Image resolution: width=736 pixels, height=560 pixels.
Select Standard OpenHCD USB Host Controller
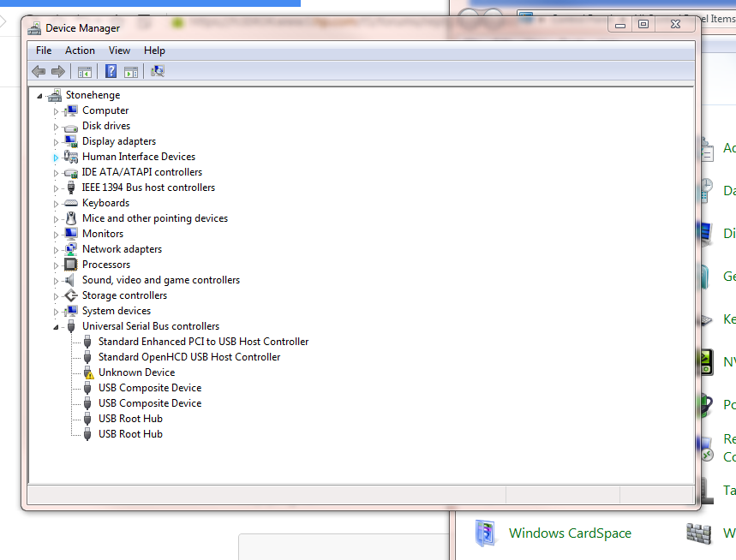pos(189,356)
